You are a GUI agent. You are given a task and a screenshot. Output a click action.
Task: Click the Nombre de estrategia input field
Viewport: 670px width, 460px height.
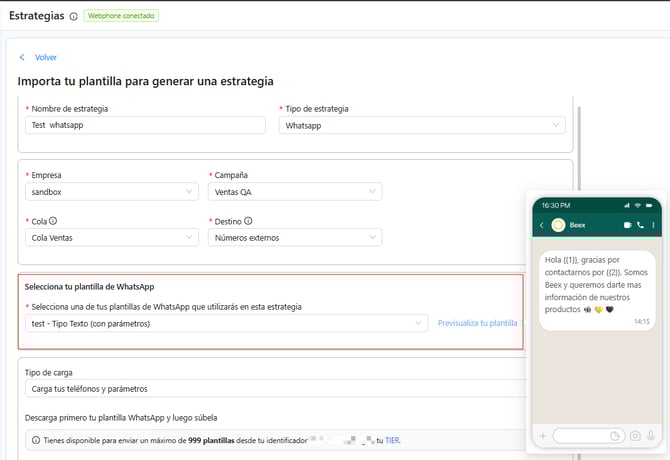click(145, 125)
